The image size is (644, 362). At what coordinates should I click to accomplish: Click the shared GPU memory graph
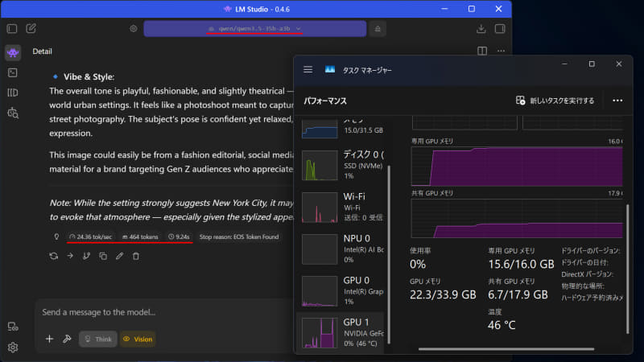517,218
